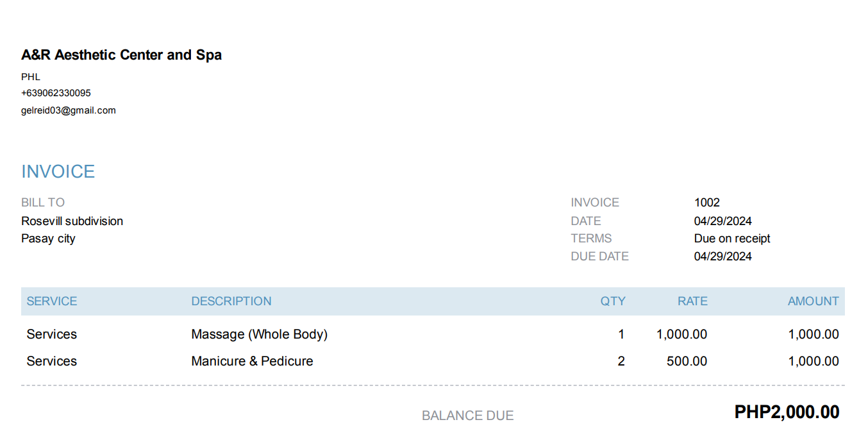Click the QTY column header
Image resolution: width=868 pixels, height=438 pixels.
(x=612, y=301)
